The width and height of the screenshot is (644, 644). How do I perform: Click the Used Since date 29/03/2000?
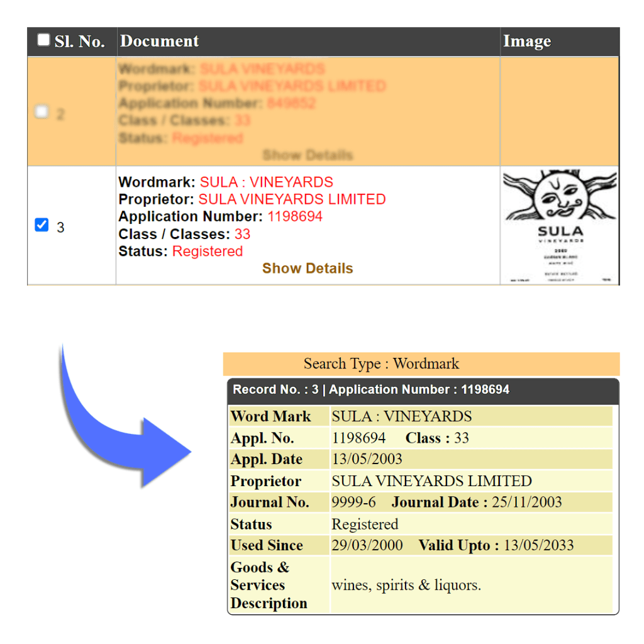367,545
